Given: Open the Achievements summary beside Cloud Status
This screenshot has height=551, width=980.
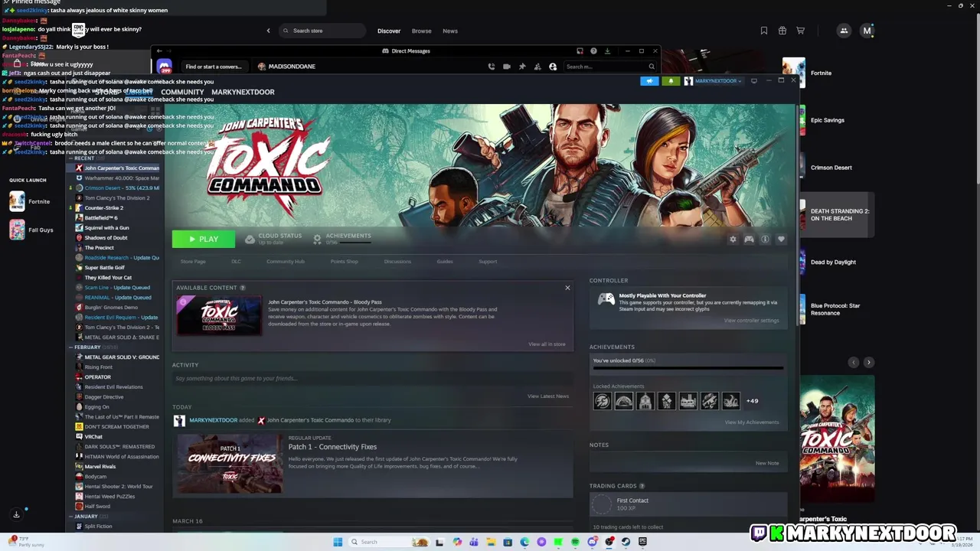Looking at the screenshot, I should pos(342,239).
